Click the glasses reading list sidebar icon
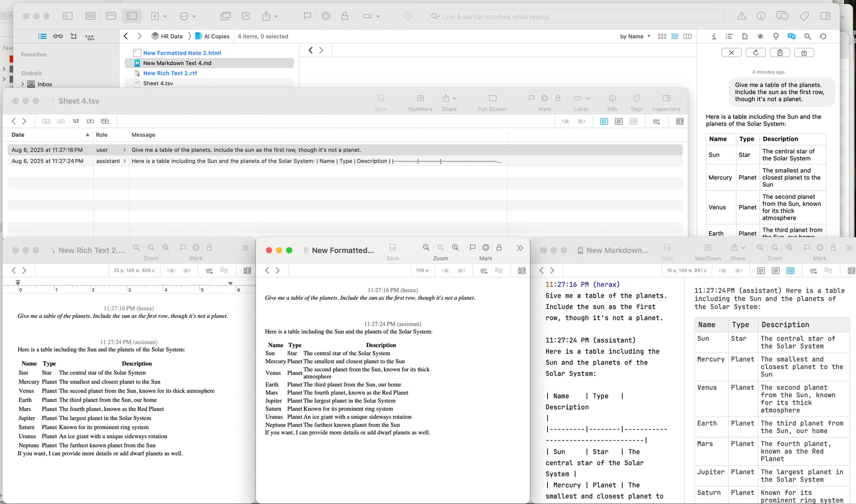The width and height of the screenshot is (856, 504). (x=58, y=37)
